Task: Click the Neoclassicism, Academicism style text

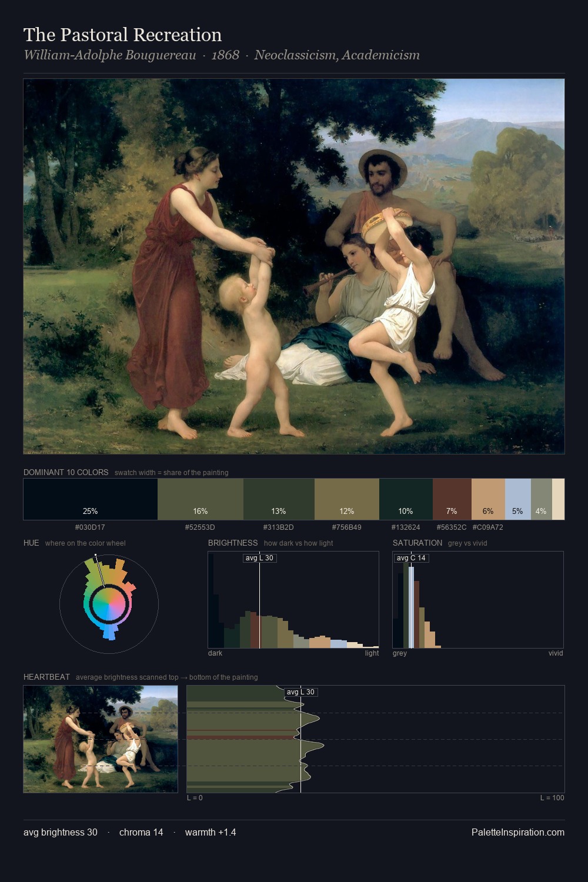Action: (337, 55)
